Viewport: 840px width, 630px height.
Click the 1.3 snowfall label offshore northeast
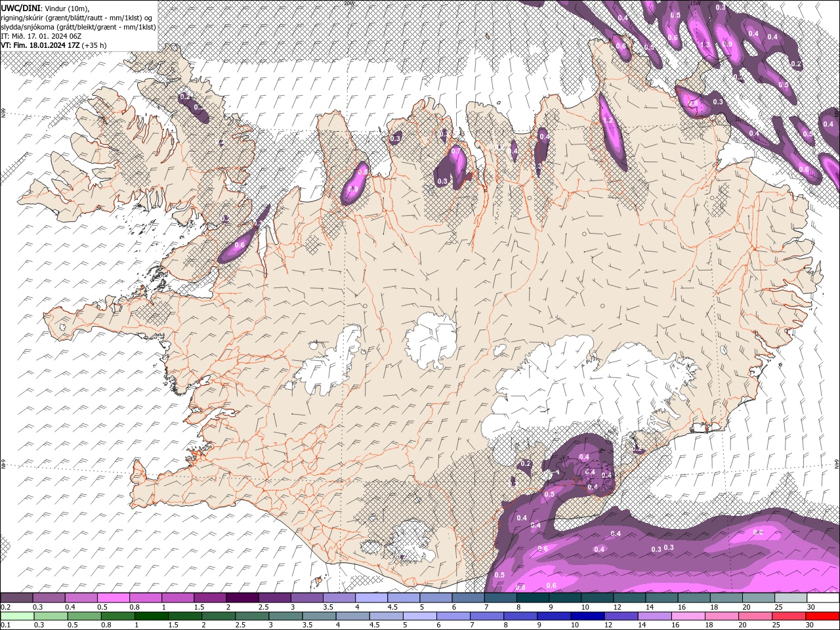click(705, 45)
